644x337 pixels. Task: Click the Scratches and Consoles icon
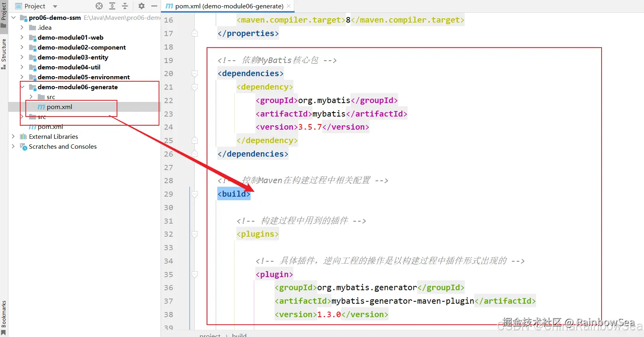click(23, 146)
